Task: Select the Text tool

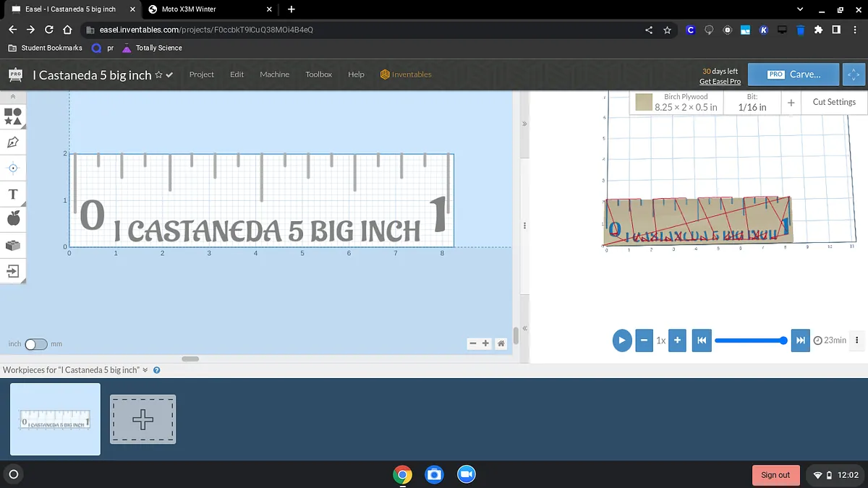Action: pyautogui.click(x=12, y=194)
